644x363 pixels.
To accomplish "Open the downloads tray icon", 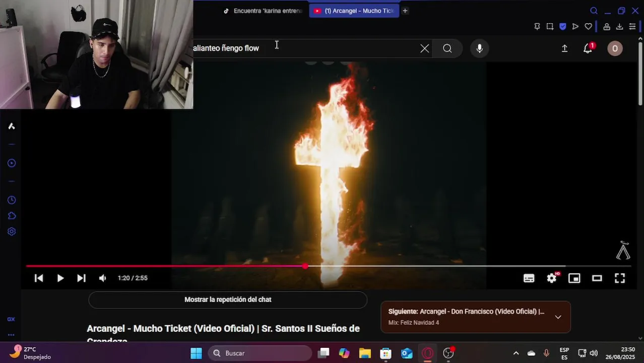I will (620, 27).
